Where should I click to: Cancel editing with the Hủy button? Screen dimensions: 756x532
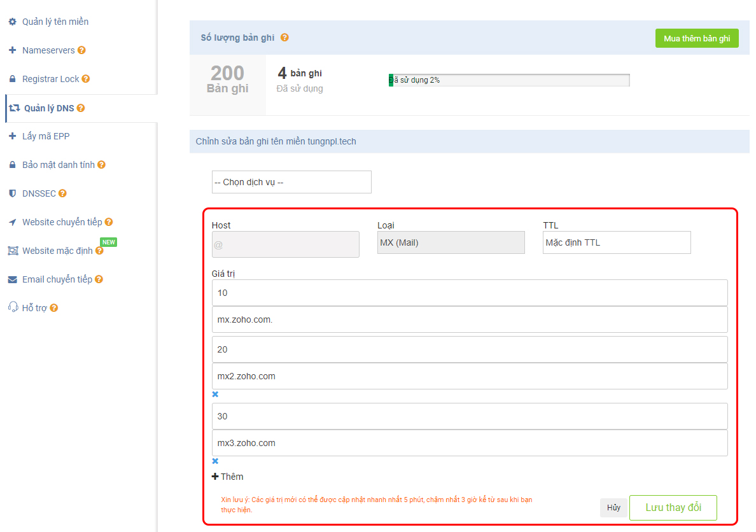click(613, 507)
